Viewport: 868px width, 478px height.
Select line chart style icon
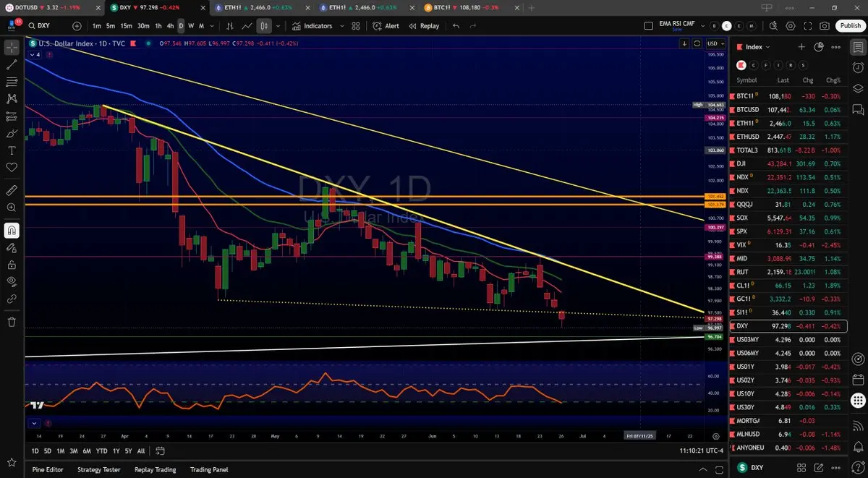coord(247,26)
